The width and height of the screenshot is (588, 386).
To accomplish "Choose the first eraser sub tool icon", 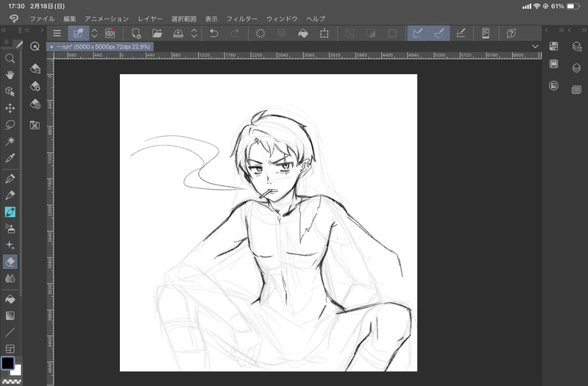I will point(35,68).
